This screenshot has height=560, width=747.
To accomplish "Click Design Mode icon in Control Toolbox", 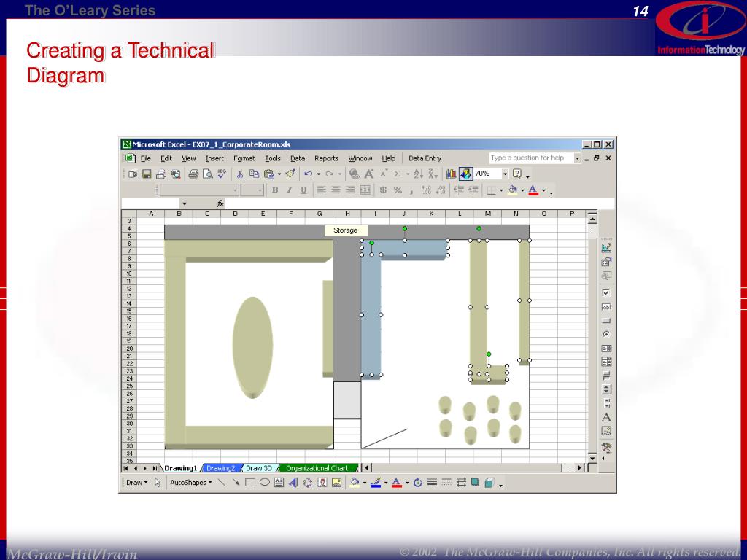I will [606, 248].
